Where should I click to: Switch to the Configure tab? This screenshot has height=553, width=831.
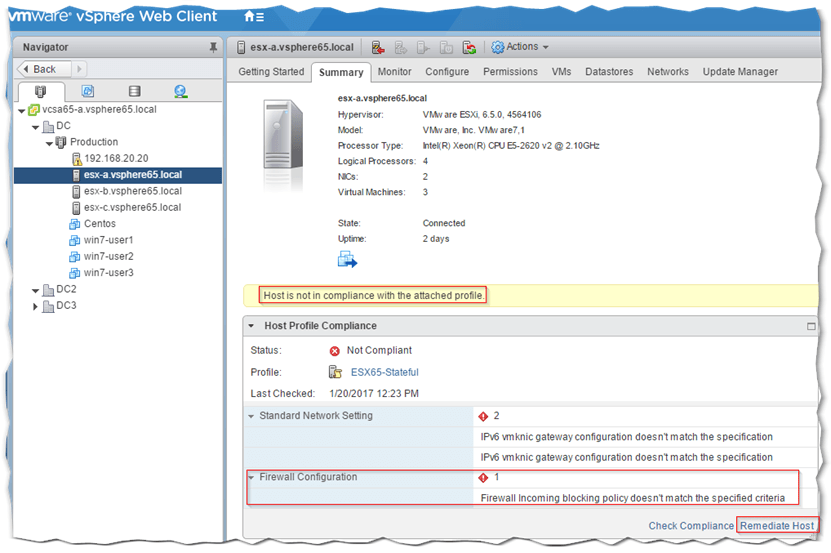447,72
